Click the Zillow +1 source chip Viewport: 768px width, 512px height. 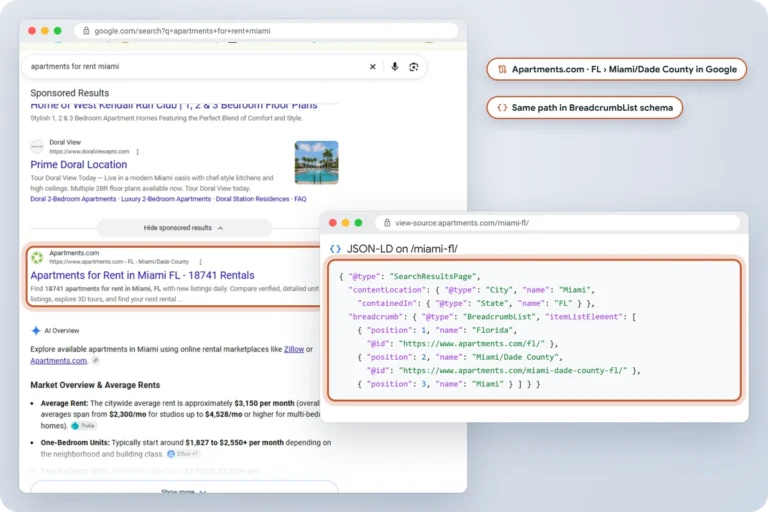(183, 454)
